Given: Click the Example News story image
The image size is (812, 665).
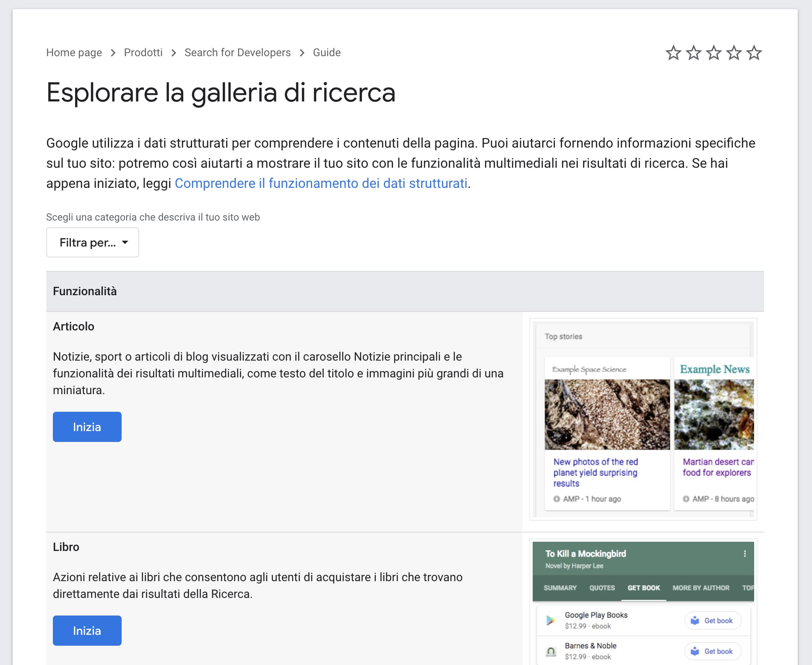Looking at the screenshot, I should [714, 414].
